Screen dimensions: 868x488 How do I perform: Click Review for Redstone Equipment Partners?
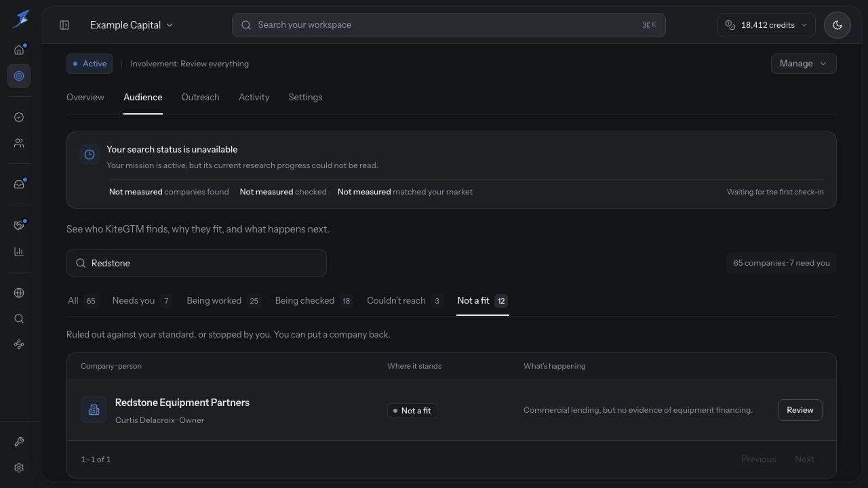pyautogui.click(x=800, y=410)
